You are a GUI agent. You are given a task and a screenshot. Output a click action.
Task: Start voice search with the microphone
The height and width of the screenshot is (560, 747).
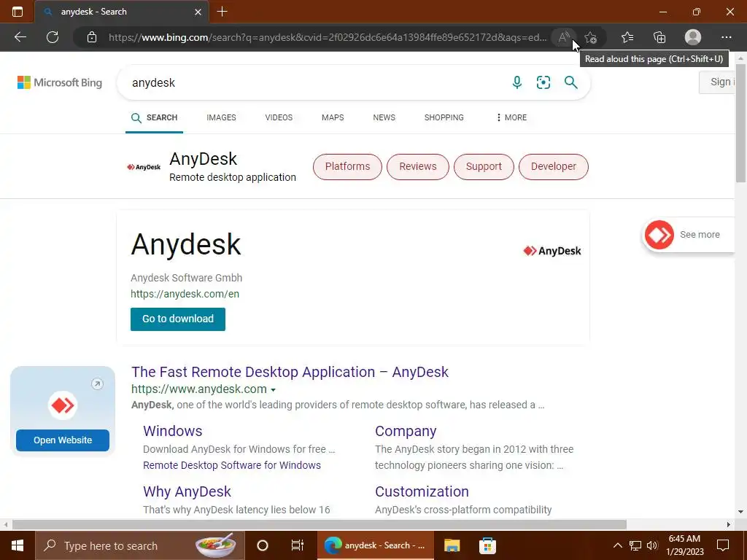(517, 82)
